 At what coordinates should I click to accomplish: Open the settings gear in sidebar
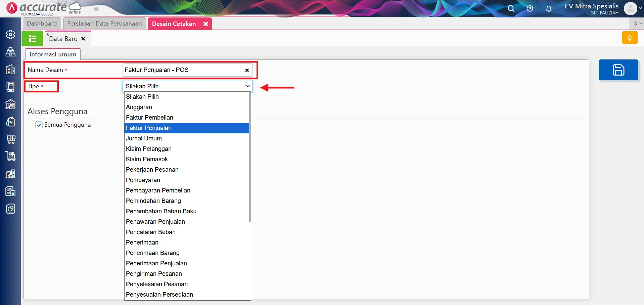(10, 35)
